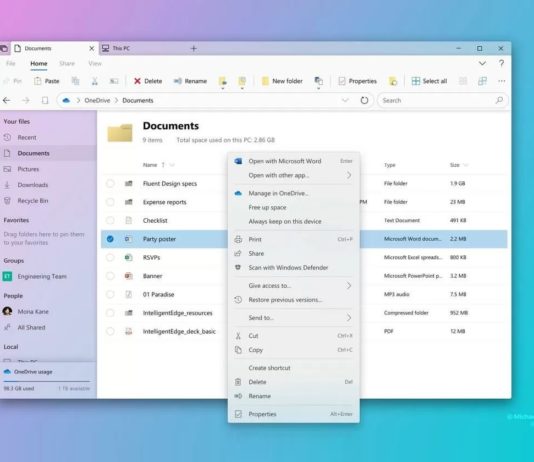Click Manage in OneDrive menu entry
534x462 pixels.
click(278, 193)
